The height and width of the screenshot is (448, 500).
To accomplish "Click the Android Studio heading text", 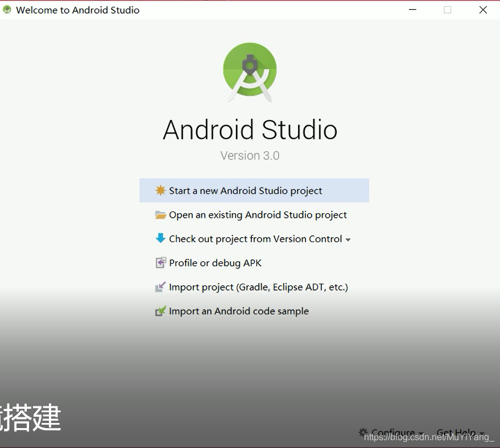I will (250, 130).
